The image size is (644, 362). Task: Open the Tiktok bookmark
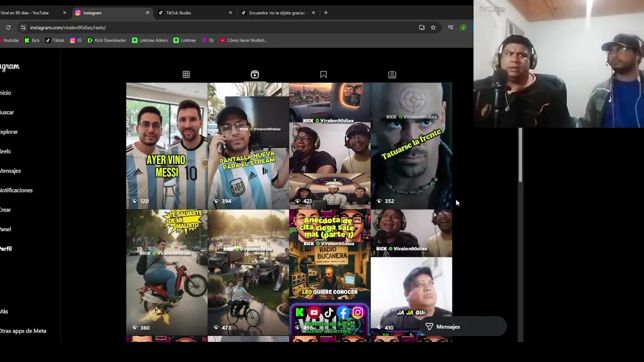click(55, 40)
